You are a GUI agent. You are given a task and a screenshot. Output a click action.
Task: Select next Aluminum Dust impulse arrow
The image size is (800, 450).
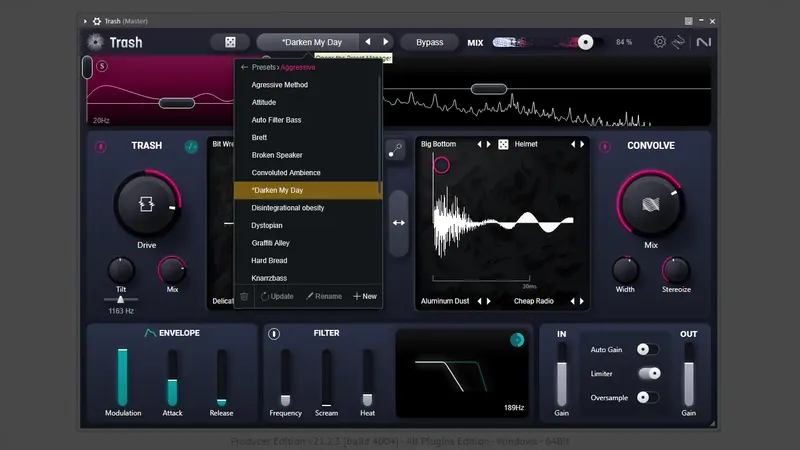coord(488,301)
